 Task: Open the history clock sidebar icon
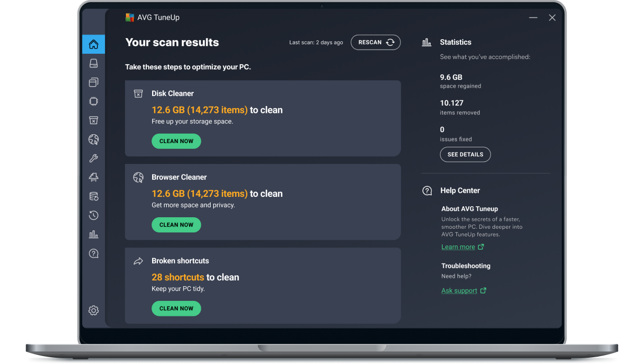pos(94,215)
